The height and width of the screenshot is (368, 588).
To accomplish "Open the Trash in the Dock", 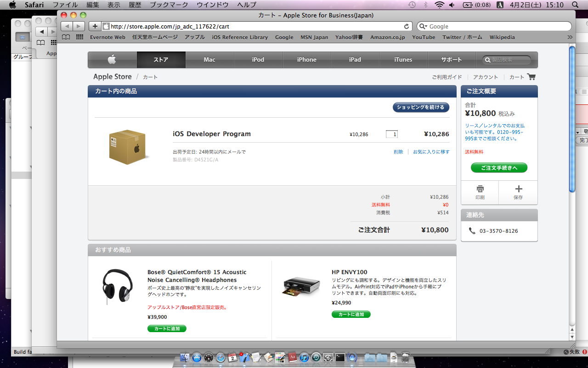I will pos(405,357).
